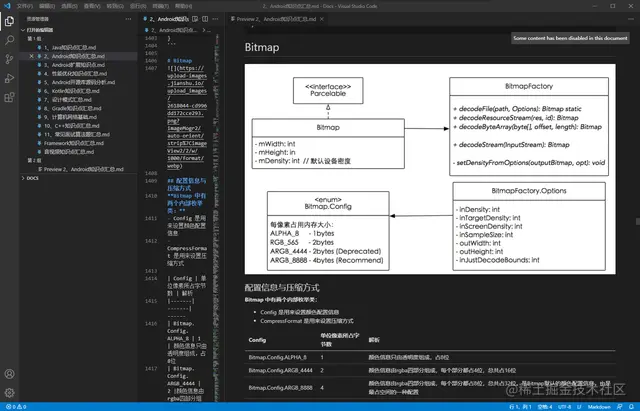Click the spaces 4 indentation status entry

(544, 407)
